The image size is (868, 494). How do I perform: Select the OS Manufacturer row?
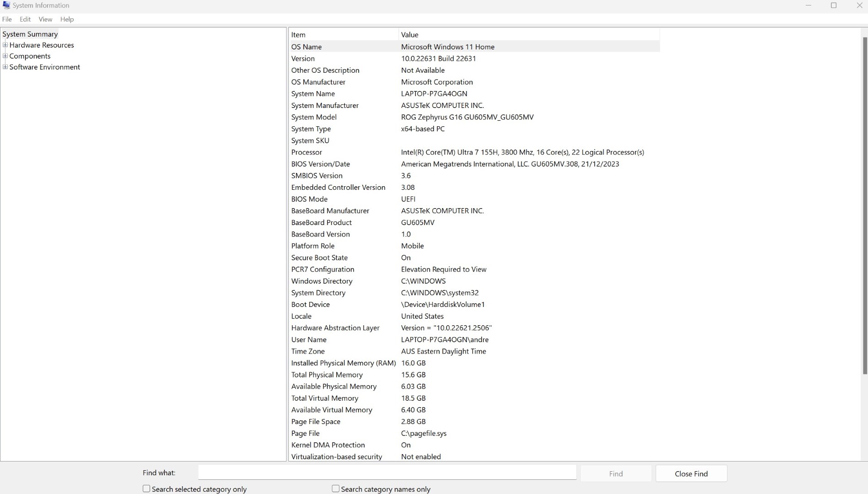click(474, 82)
